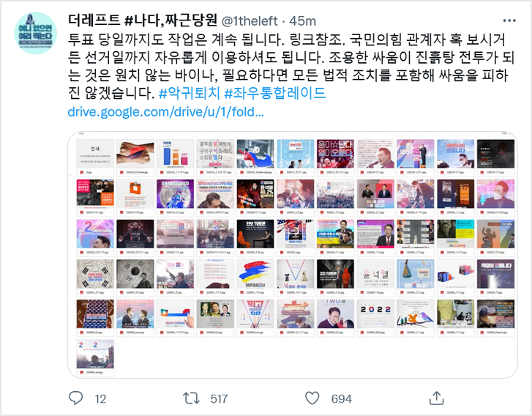
Task: Open the drive.google.com folder link
Action: 165,111
